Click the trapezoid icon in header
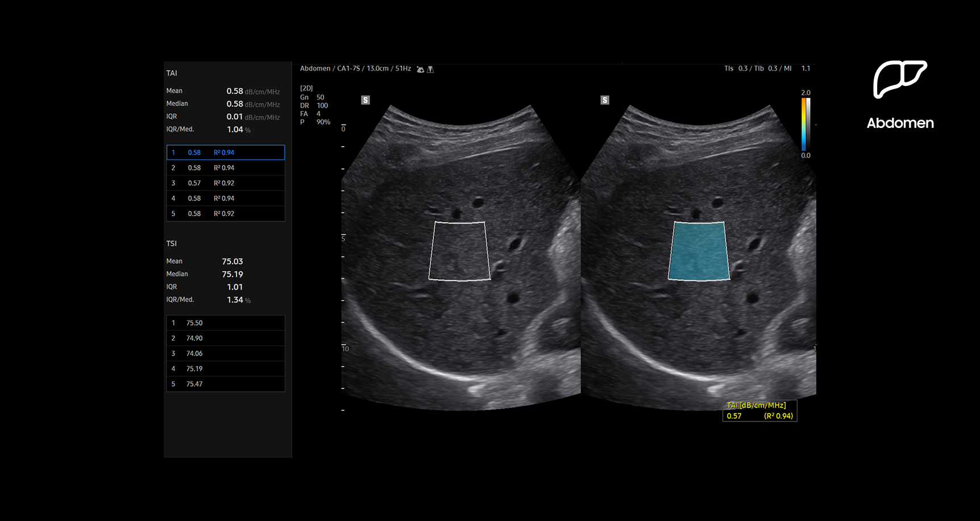 pyautogui.click(x=430, y=69)
